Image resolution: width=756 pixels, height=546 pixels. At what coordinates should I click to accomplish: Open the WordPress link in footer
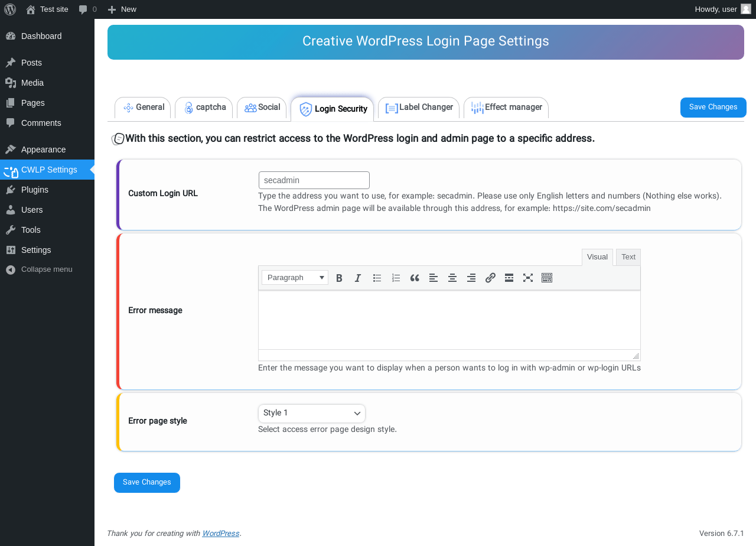(221, 533)
